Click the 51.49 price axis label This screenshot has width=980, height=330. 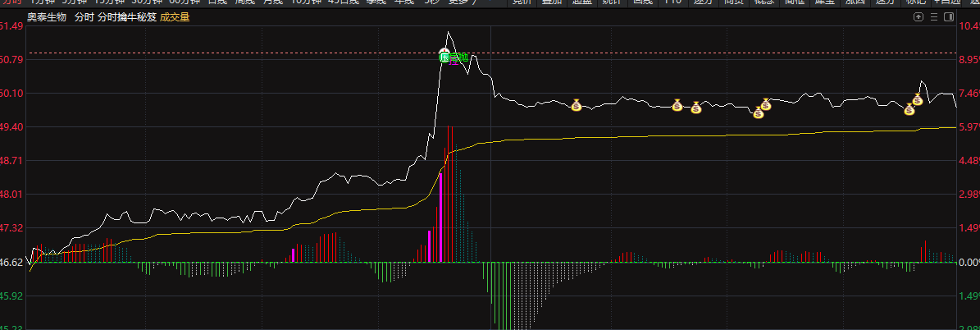point(11,25)
